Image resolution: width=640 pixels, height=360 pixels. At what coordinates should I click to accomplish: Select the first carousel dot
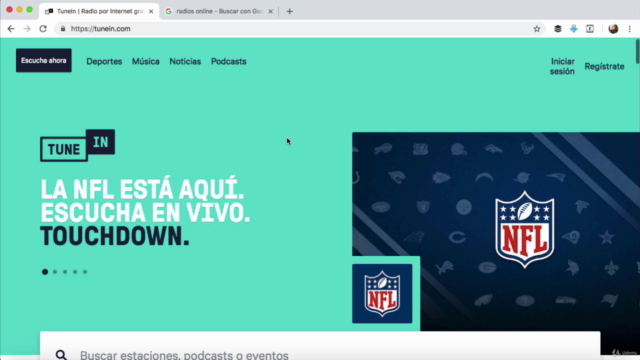pos(45,272)
